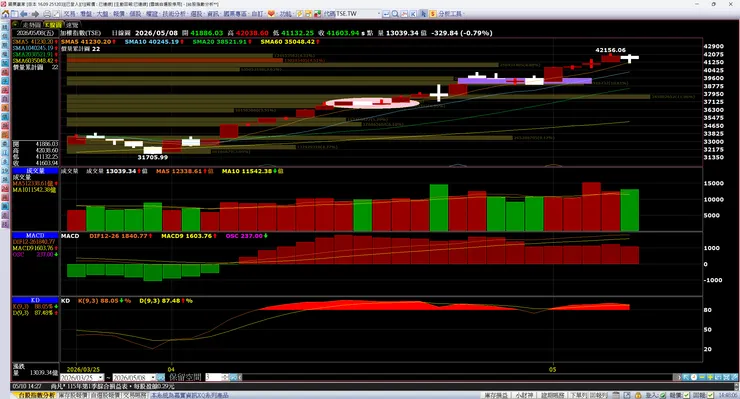This screenshot has height=399, width=740.
Task: Click the DIF12-26 1840.77 legend
Action: tap(121, 236)
